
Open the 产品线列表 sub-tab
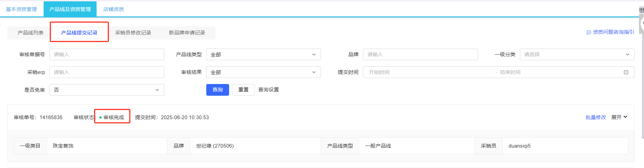pos(31,33)
